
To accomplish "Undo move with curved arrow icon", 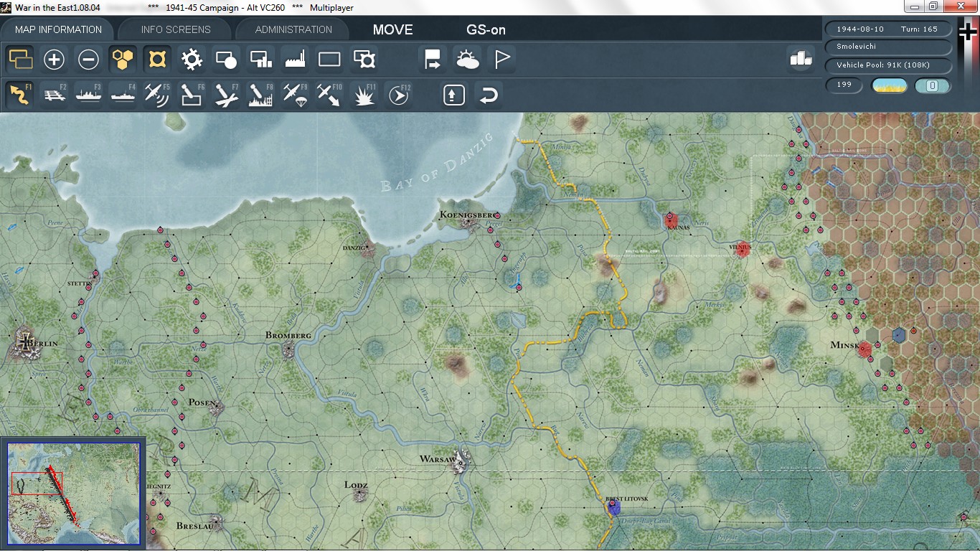I will click(x=489, y=95).
